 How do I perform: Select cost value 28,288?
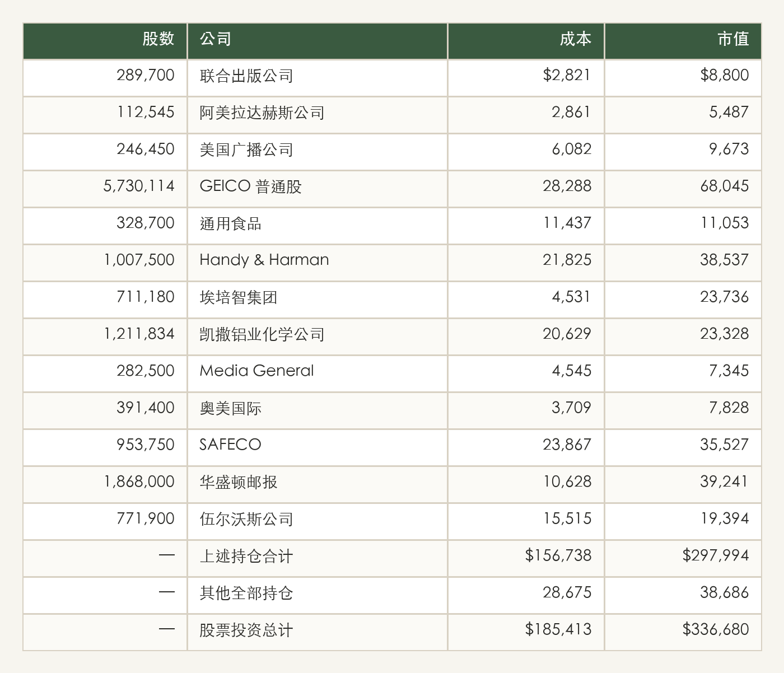click(567, 186)
